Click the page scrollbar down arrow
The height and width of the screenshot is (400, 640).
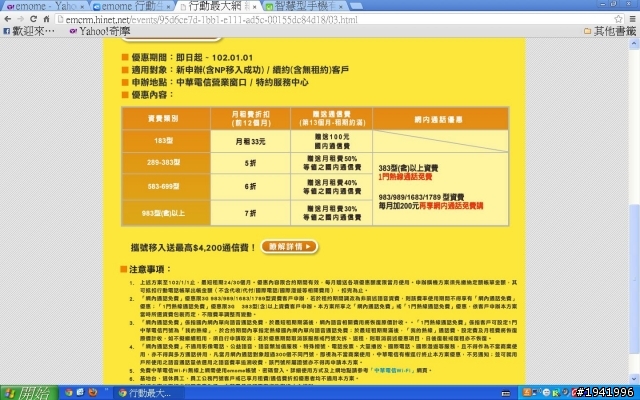(634, 380)
